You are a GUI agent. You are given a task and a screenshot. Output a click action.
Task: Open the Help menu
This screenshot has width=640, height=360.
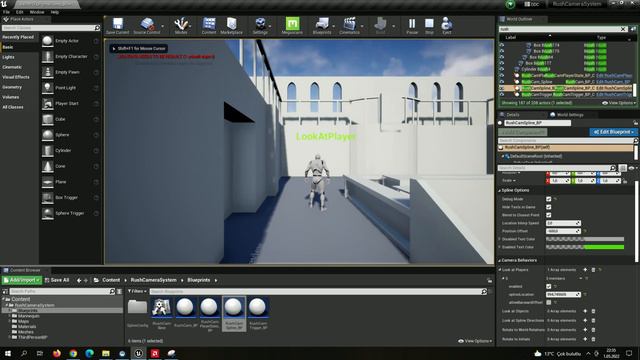point(54,12)
